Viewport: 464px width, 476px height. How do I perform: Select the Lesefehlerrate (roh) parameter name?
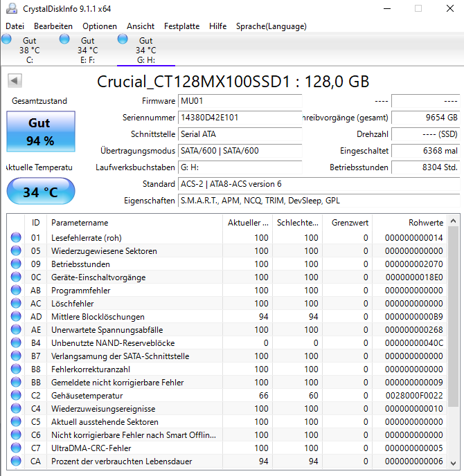(x=87, y=238)
